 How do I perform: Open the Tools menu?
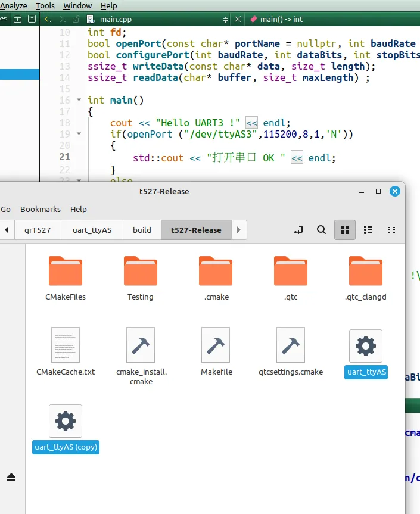pyautogui.click(x=45, y=5)
